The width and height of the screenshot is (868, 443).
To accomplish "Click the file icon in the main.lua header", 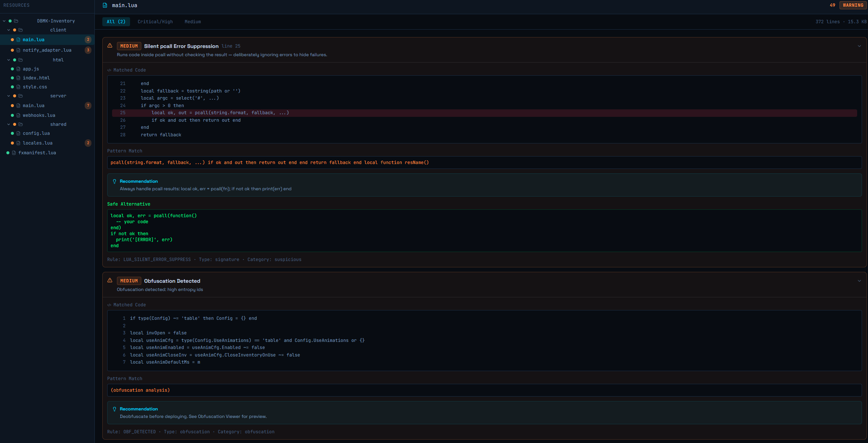I will 105,5.
